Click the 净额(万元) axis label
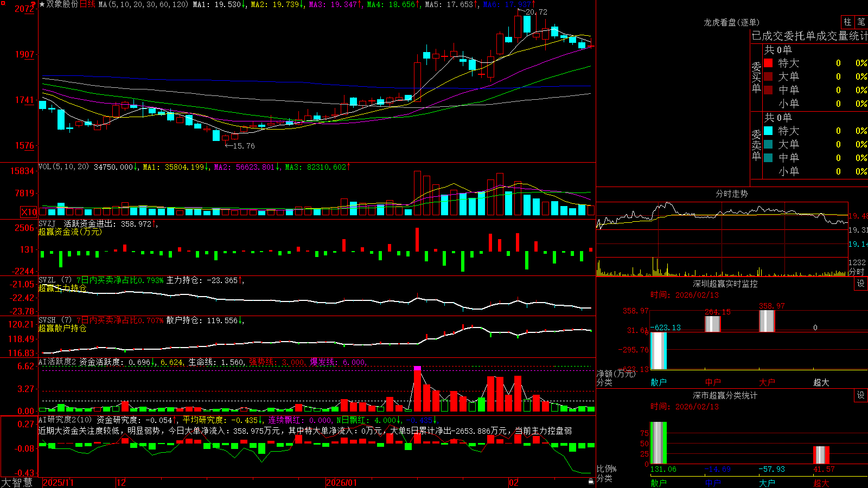The height and width of the screenshot is (488, 868). [616, 374]
